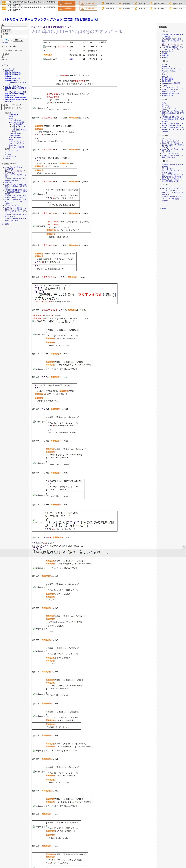Focus the タグ検索 input field
The image size is (186, 868).
tap(14, 36)
